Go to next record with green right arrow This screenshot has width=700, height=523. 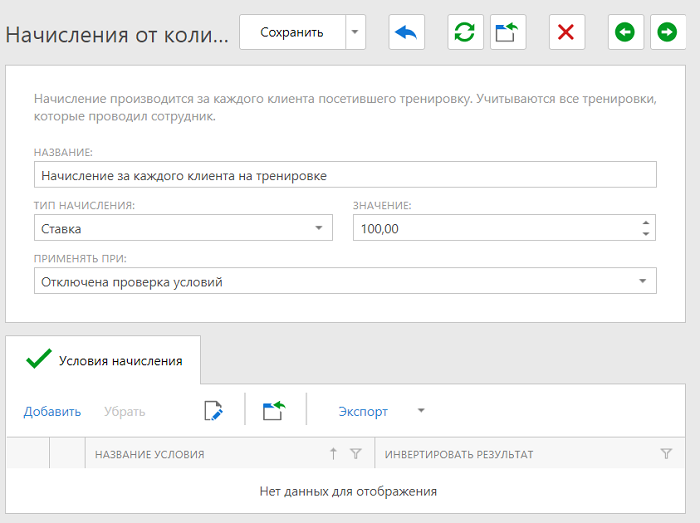(x=668, y=32)
